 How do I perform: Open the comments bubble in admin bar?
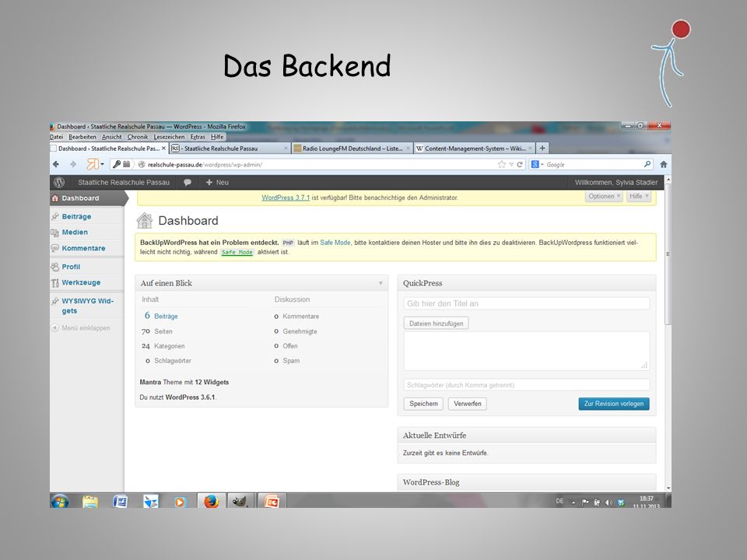coord(188,182)
